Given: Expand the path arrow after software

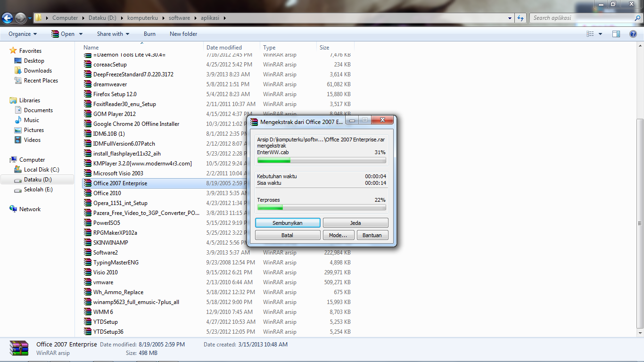Looking at the screenshot, I should tap(195, 18).
